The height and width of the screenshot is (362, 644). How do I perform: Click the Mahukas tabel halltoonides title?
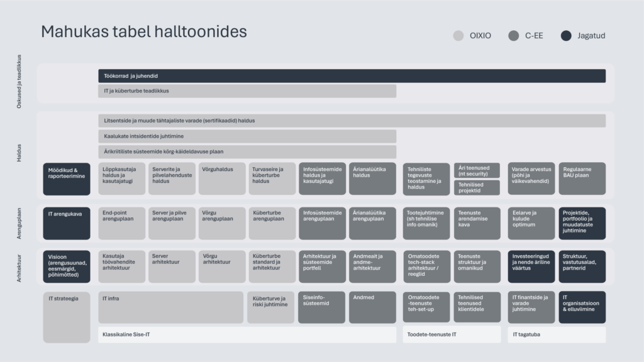pos(144,31)
